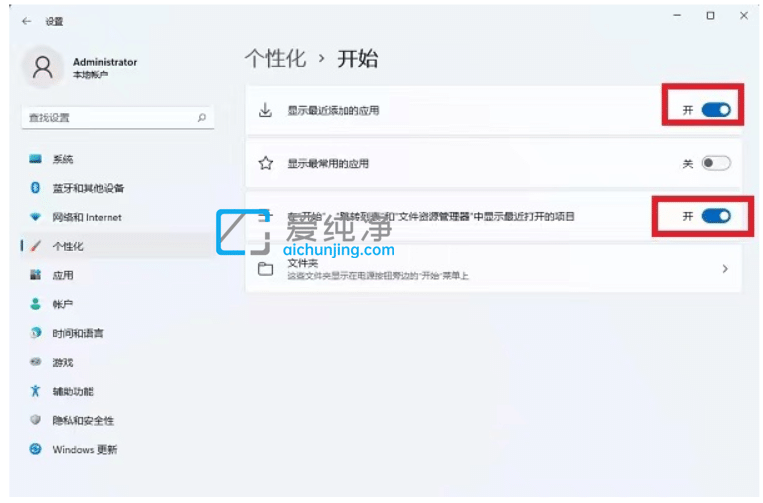This screenshot has height=503, width=763.
Task: Close the Settings window
Action: point(744,16)
